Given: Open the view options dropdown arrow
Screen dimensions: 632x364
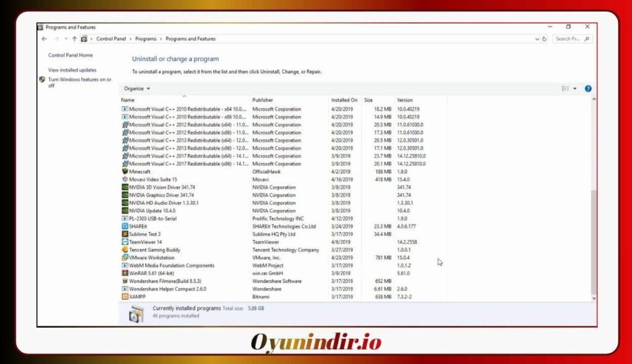Looking at the screenshot, I should [575, 89].
